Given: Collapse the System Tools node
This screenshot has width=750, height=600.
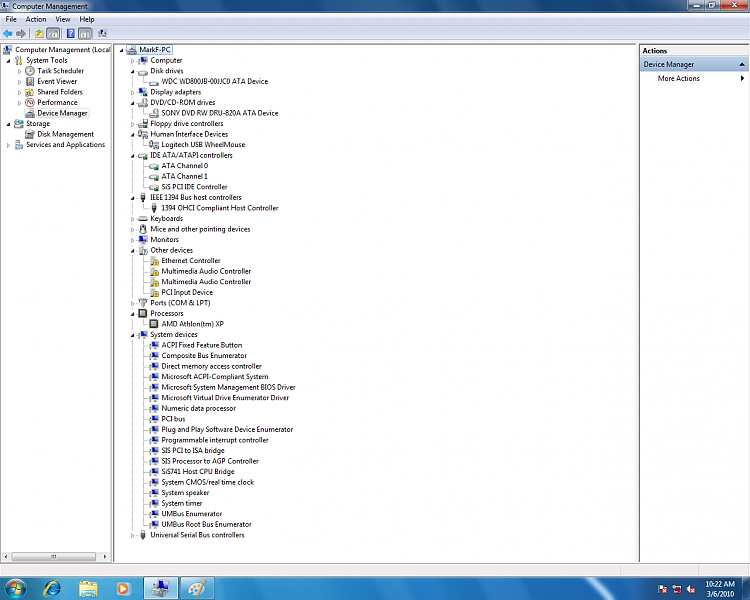Looking at the screenshot, I should [x=8, y=61].
